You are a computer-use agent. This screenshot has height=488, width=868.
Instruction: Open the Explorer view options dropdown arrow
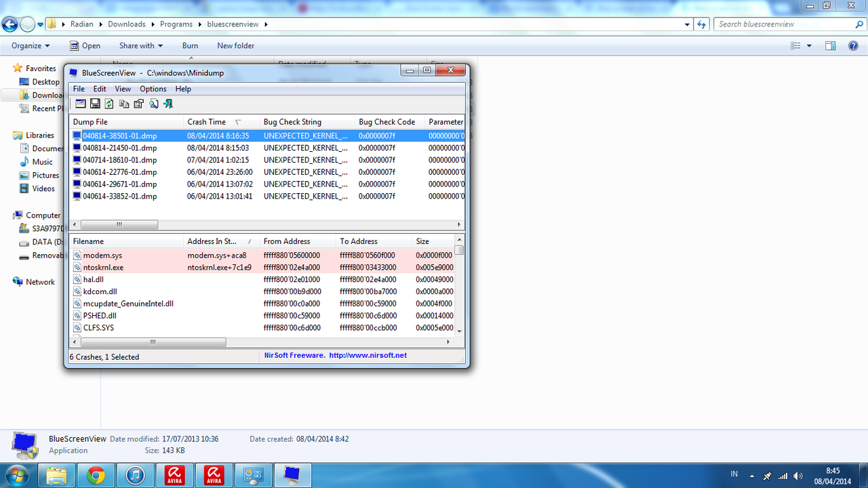coord(810,46)
